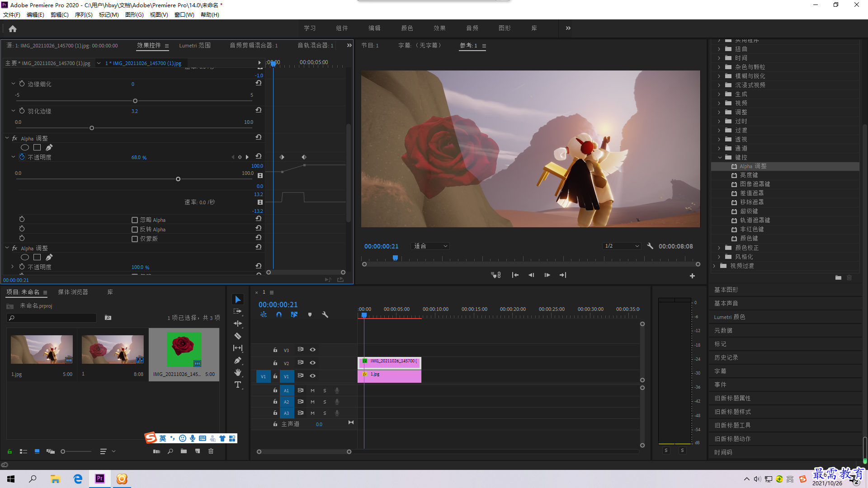Add marker in timeline header
The width and height of the screenshot is (868, 488).
click(310, 314)
